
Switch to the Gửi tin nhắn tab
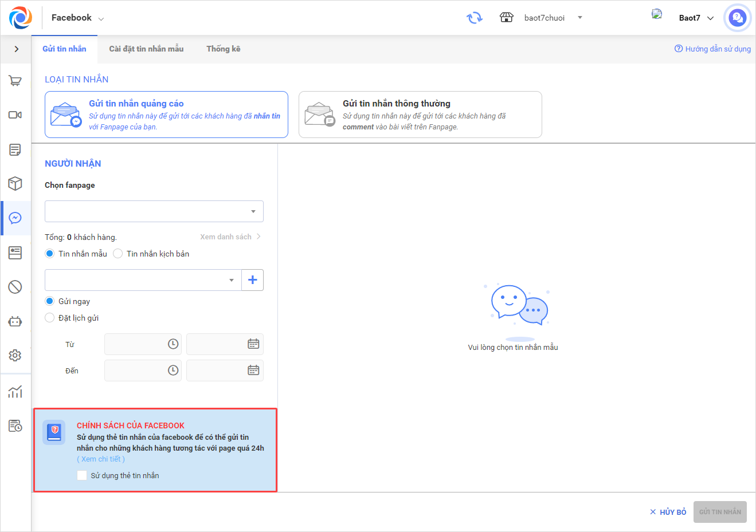click(x=64, y=49)
